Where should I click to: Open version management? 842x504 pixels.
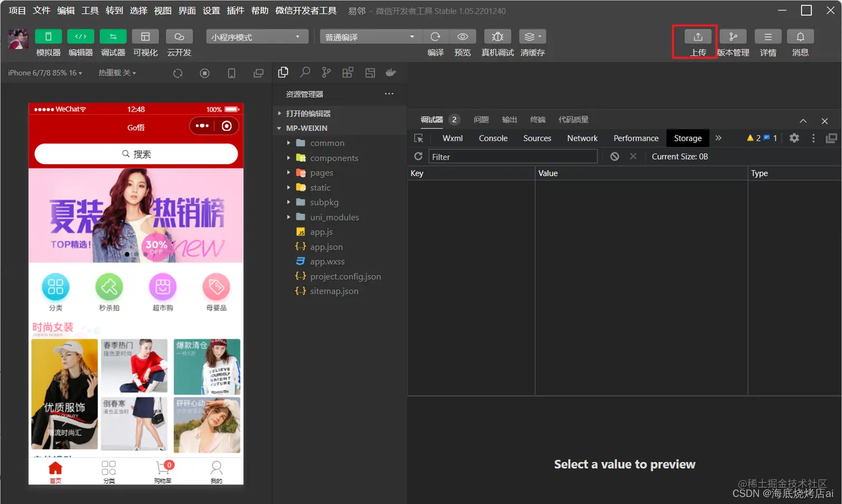733,37
